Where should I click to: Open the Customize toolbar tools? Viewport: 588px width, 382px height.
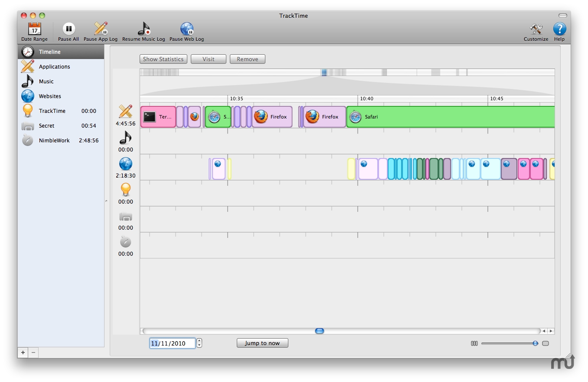point(536,30)
